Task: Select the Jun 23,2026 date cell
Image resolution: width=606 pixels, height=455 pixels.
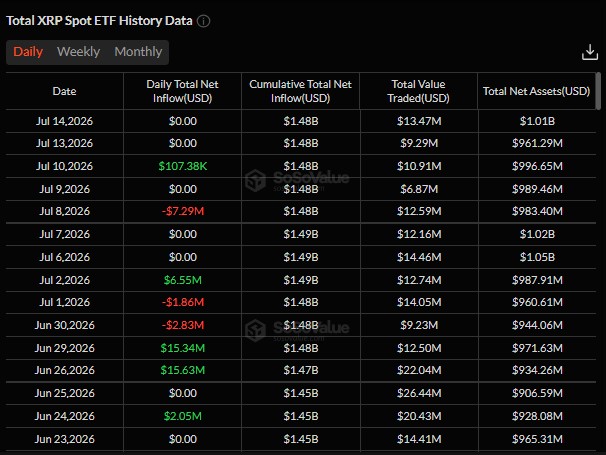Action: coord(64,439)
